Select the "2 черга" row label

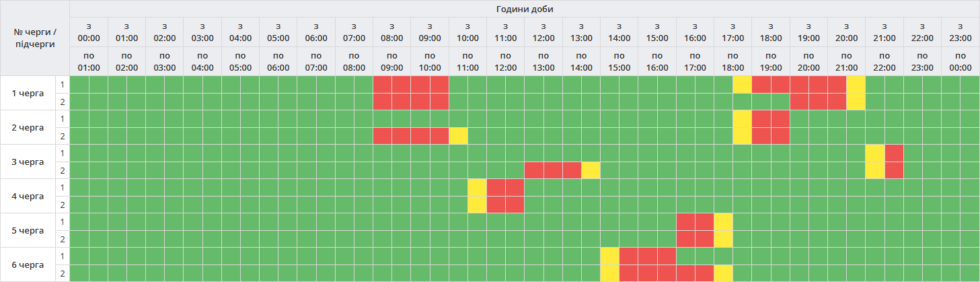tap(28, 127)
